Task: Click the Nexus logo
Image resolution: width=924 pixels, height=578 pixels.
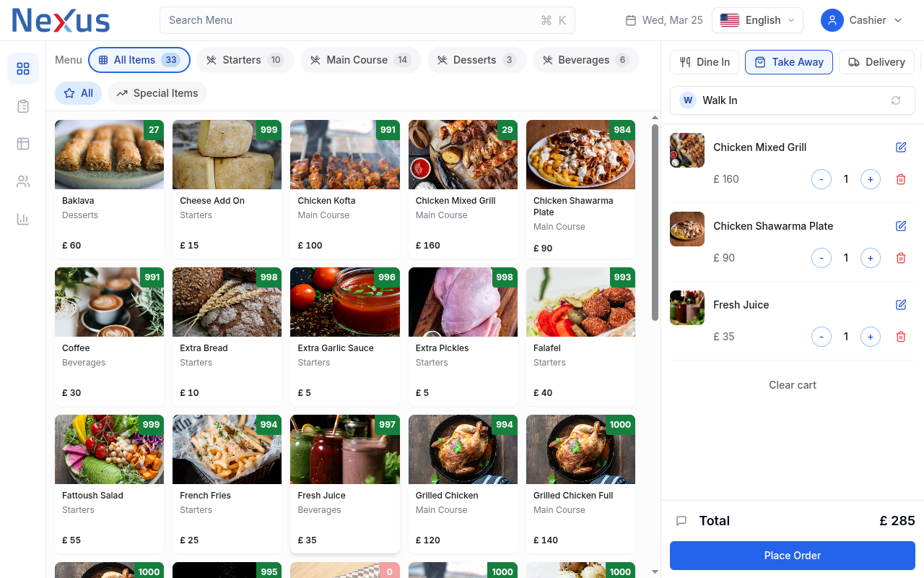Action: pyautogui.click(x=61, y=20)
